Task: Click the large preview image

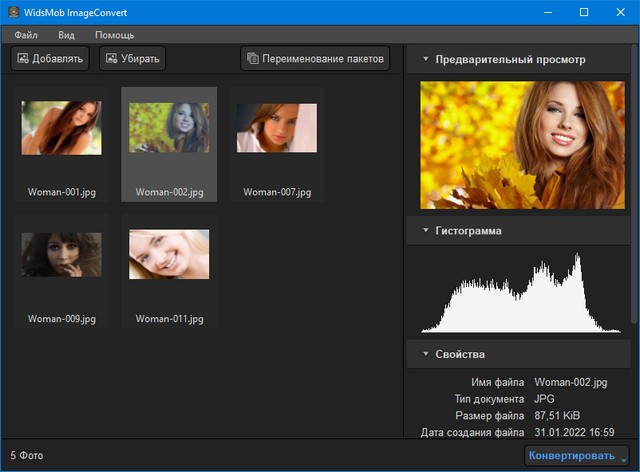Action: pyautogui.click(x=514, y=138)
